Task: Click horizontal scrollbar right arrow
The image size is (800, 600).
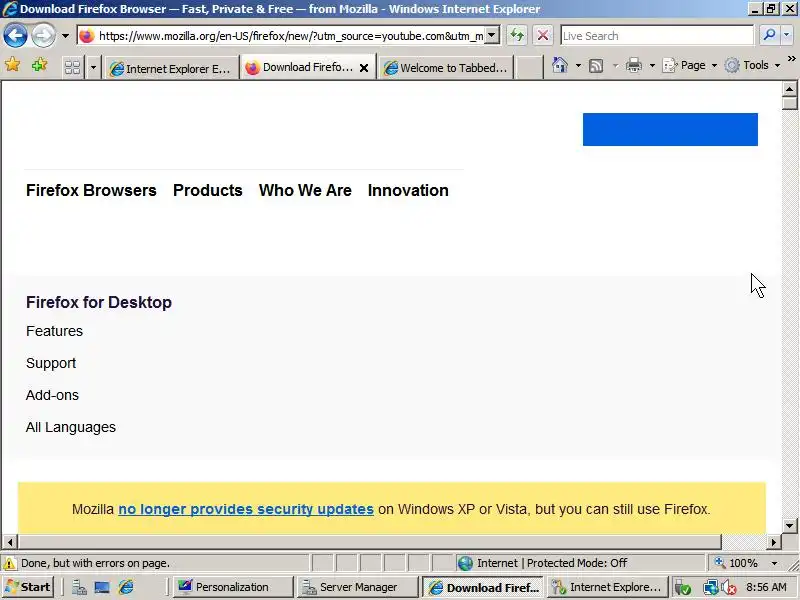Action: pos(774,542)
